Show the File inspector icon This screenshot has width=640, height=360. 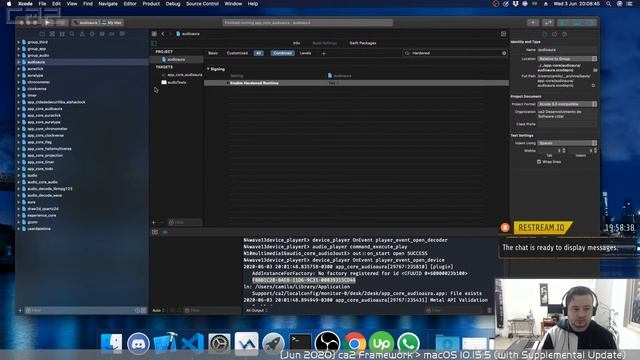pos(544,34)
